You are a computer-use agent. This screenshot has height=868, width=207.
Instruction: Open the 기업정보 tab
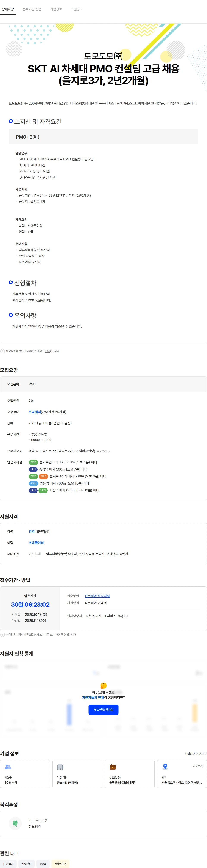(56, 9)
